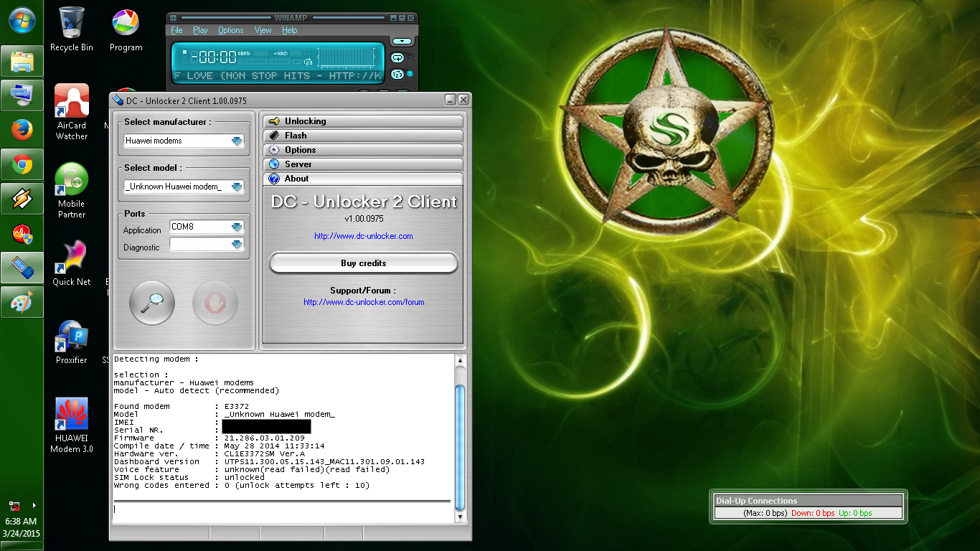The image size is (980, 551).
Task: Expand the Flash section
Action: click(363, 136)
